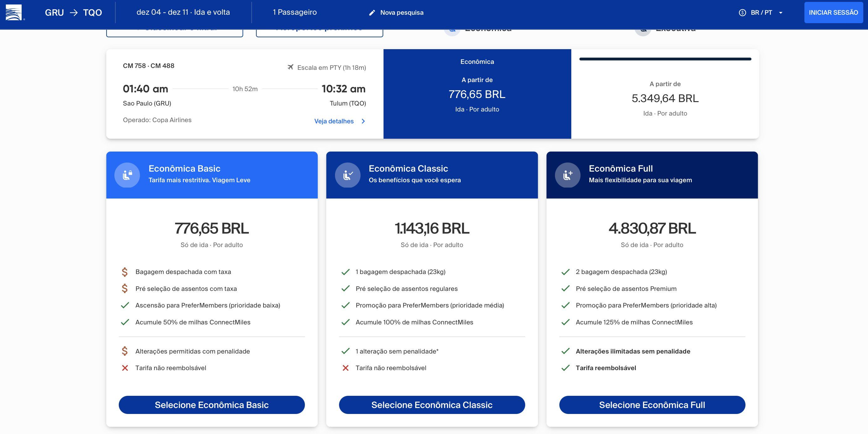The height and width of the screenshot is (434, 868).
Task: Click the 4.830,87 BRL Full price
Action: click(652, 229)
